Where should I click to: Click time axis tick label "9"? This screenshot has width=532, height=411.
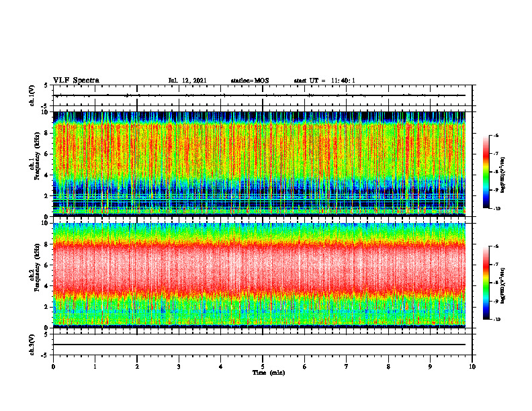point(430,367)
